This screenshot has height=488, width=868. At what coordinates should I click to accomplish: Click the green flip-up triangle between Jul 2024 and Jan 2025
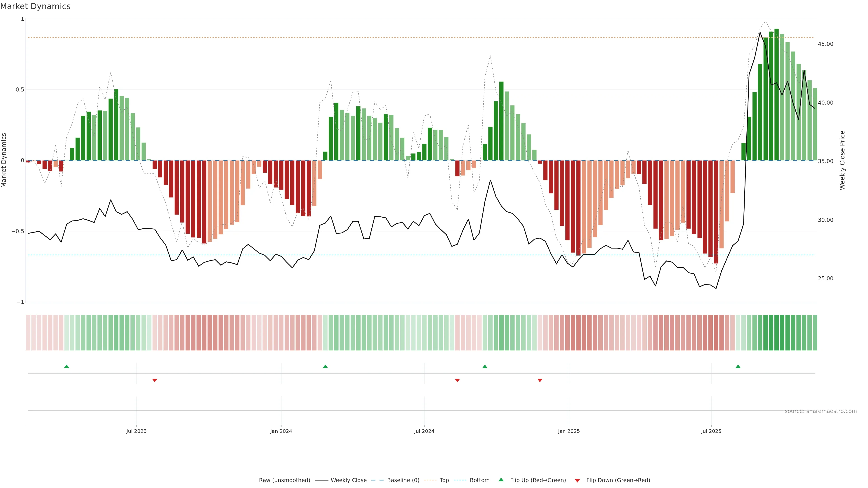485,366
